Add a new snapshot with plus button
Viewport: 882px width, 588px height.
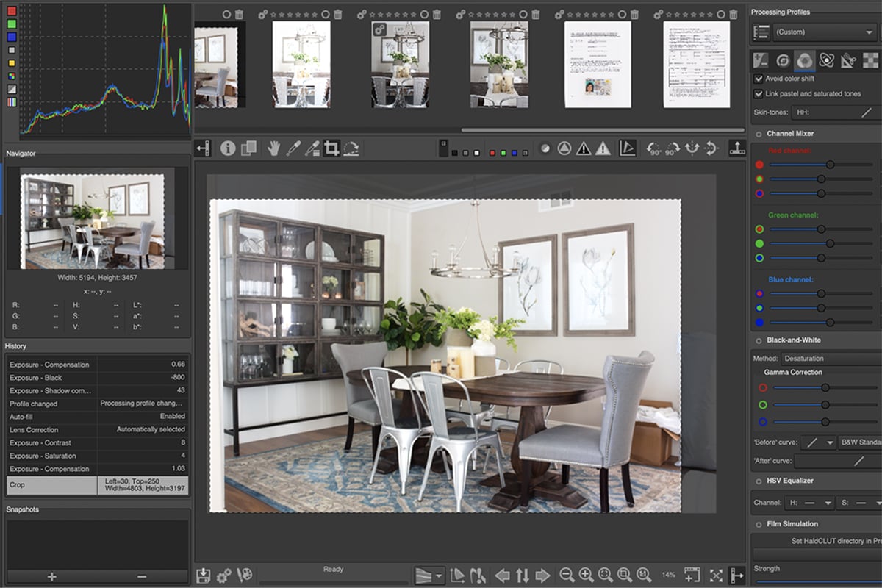(51, 577)
